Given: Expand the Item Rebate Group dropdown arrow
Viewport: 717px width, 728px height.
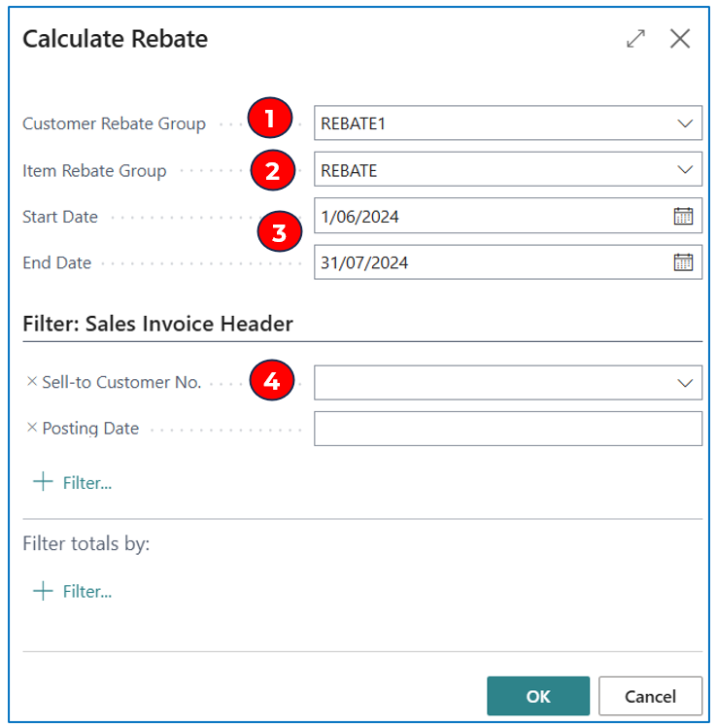Looking at the screenshot, I should click(685, 170).
